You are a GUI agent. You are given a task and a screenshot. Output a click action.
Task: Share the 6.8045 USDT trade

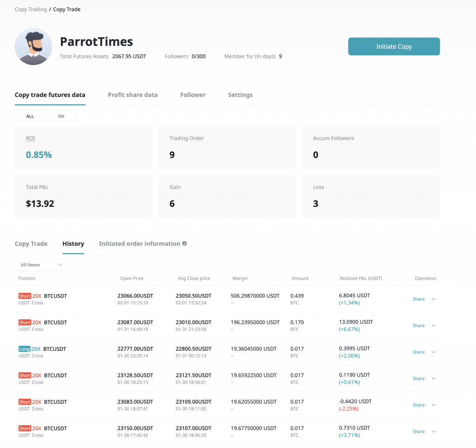coord(418,299)
